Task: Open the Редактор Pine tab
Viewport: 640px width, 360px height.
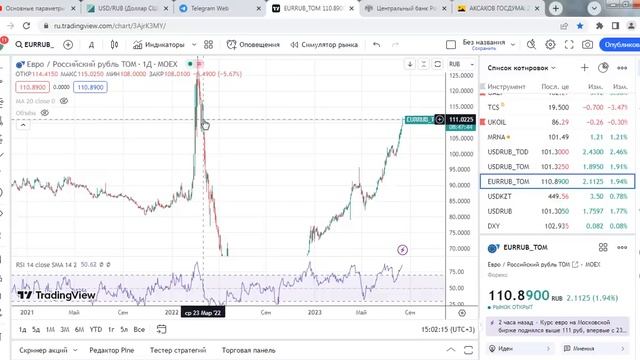Action: click(111, 350)
